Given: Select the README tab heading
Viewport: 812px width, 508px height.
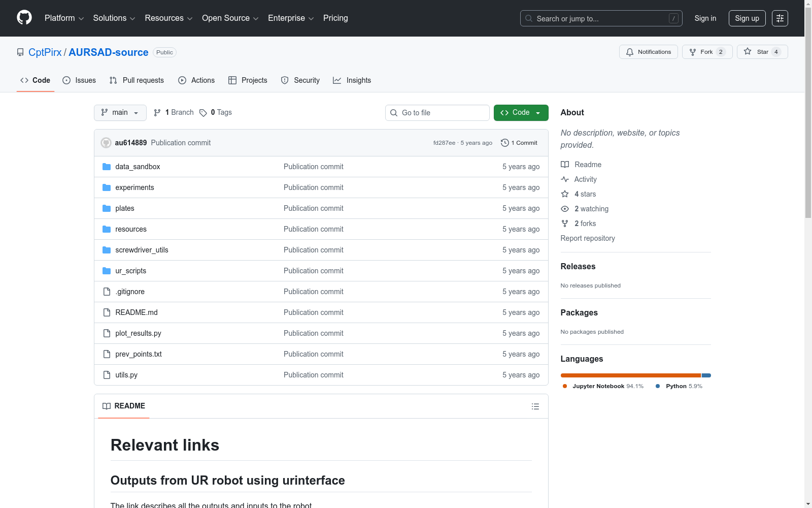Looking at the screenshot, I should (x=124, y=406).
